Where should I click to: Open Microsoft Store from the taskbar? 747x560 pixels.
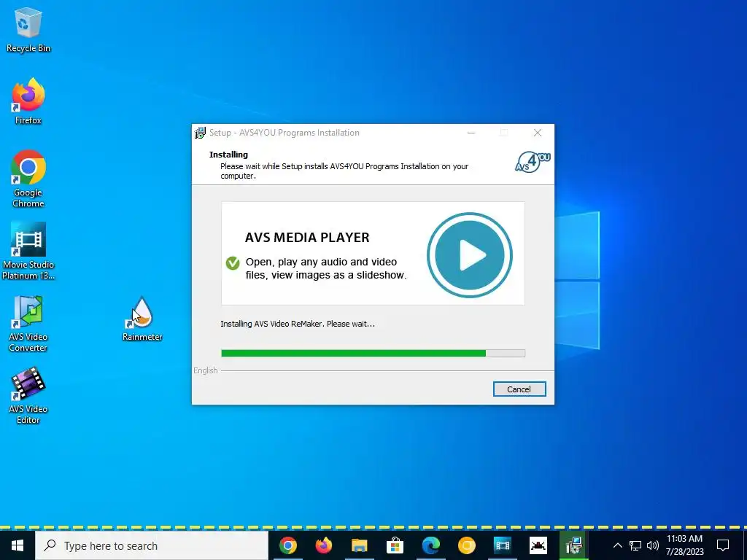click(x=395, y=545)
